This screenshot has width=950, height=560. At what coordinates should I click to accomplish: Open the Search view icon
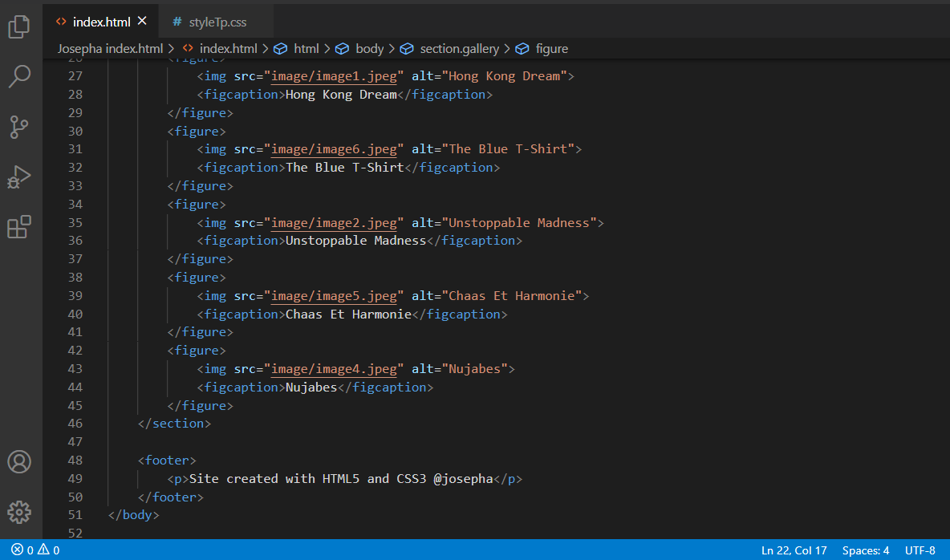click(x=19, y=77)
